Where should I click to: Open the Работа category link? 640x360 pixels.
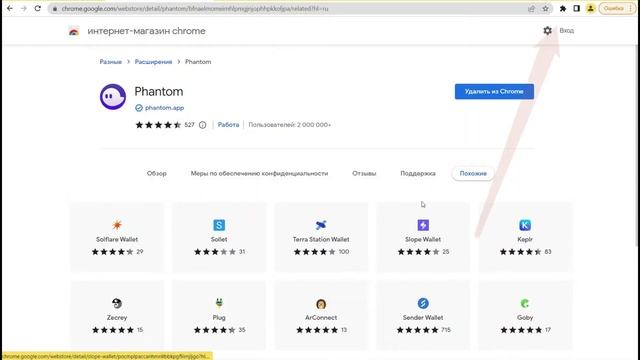point(228,124)
